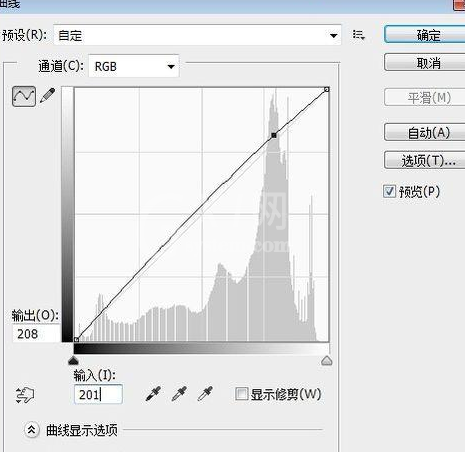
Task: Click the 平滑(M) smooth button
Action: pyautogui.click(x=425, y=98)
